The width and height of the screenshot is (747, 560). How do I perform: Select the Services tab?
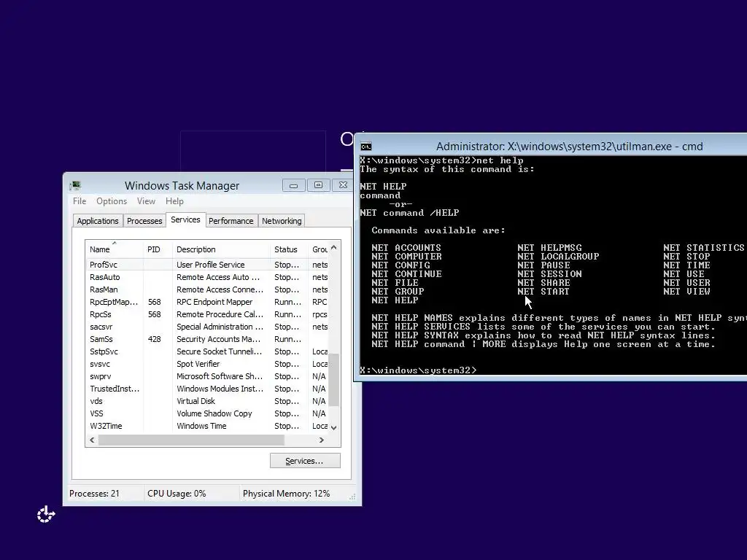(185, 219)
